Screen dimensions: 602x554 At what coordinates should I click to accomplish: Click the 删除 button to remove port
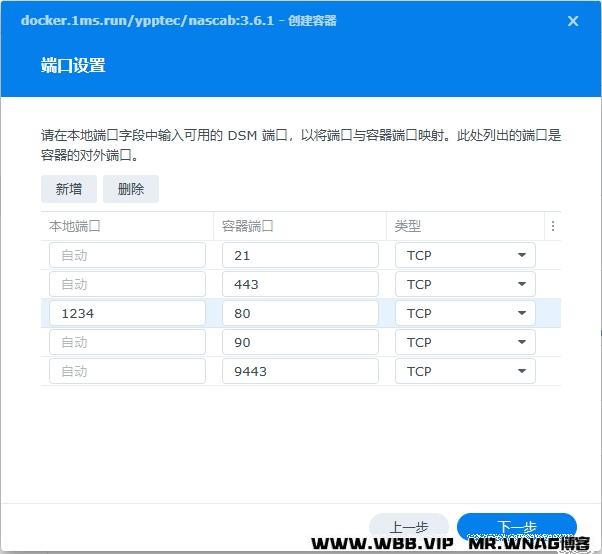(x=131, y=189)
